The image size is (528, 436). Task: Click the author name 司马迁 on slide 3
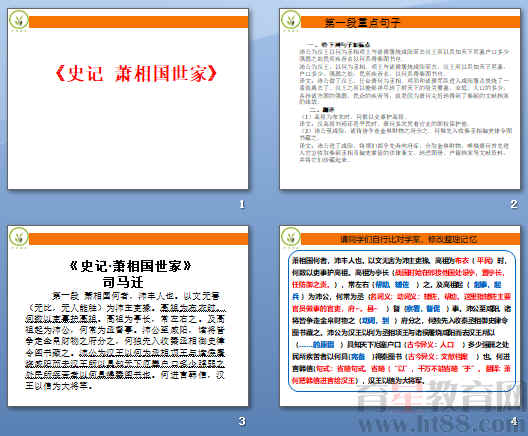tap(123, 282)
